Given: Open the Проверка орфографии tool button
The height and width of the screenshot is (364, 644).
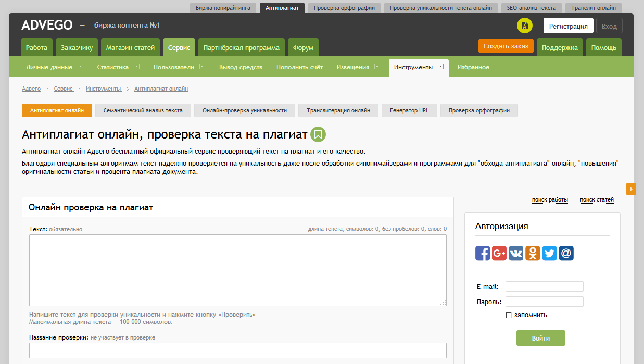Looking at the screenshot, I should (479, 110).
